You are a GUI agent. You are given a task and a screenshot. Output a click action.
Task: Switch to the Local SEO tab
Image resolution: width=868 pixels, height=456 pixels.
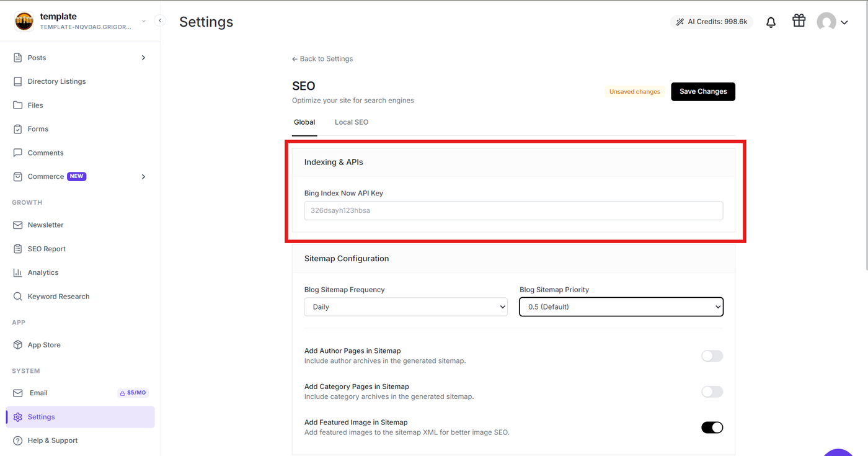point(352,122)
